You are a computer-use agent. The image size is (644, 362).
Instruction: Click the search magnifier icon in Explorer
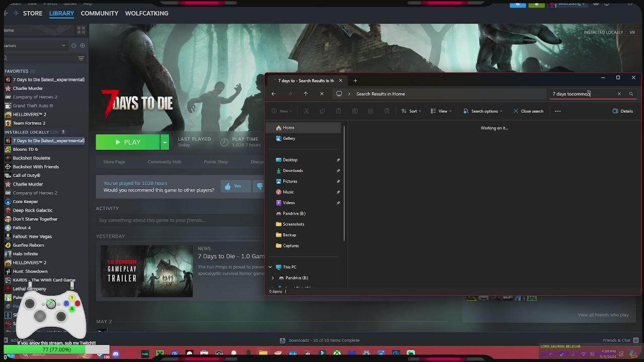pyautogui.click(x=631, y=94)
